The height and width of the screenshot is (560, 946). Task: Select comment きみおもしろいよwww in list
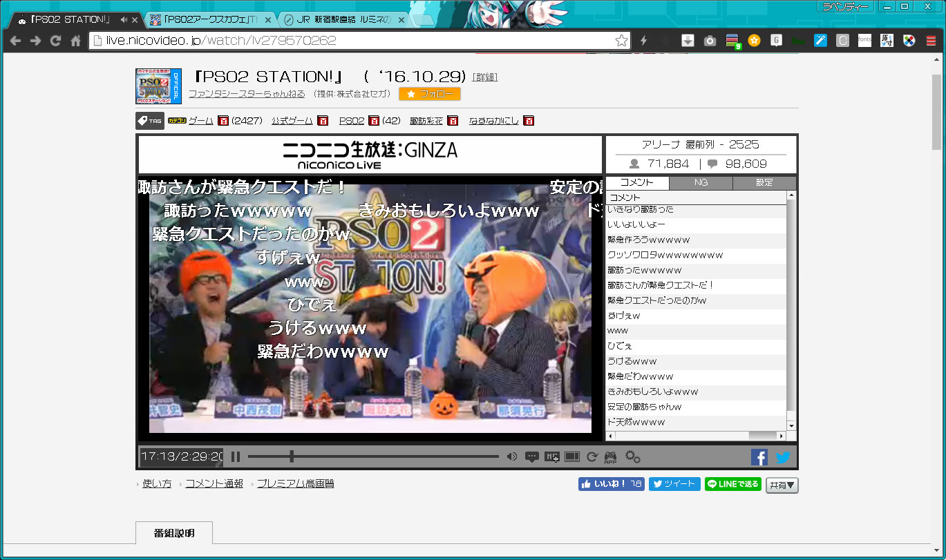(x=696, y=392)
